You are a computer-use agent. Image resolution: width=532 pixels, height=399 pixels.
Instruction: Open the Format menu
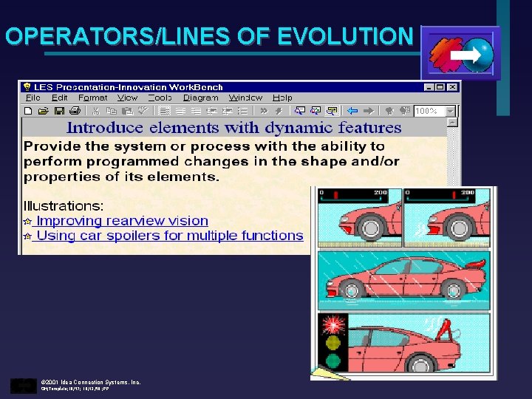(92, 98)
